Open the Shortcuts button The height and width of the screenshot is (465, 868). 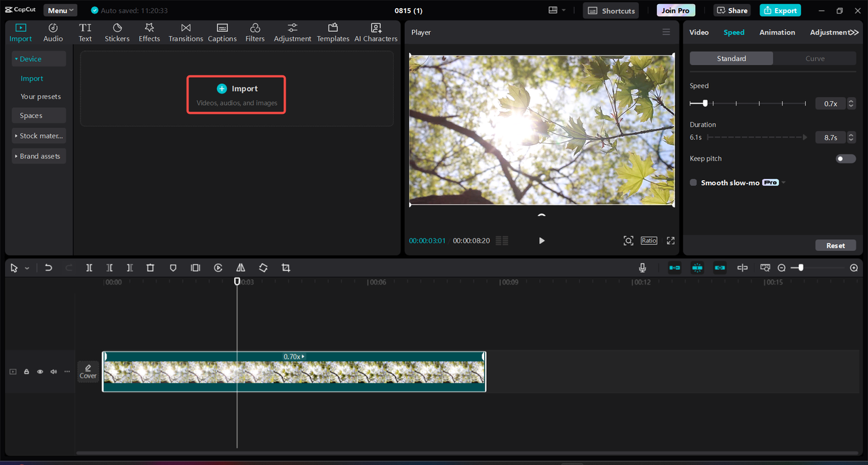pos(610,10)
